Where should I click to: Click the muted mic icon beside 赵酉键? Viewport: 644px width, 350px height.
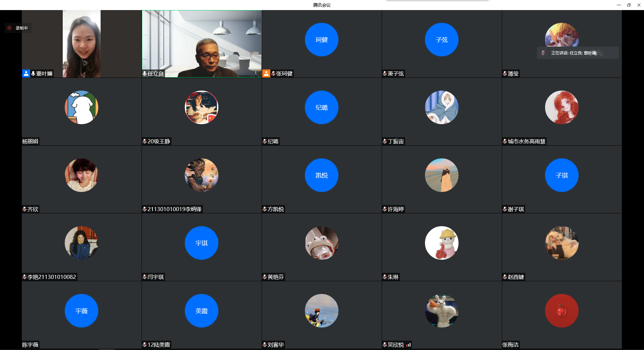tap(505, 277)
